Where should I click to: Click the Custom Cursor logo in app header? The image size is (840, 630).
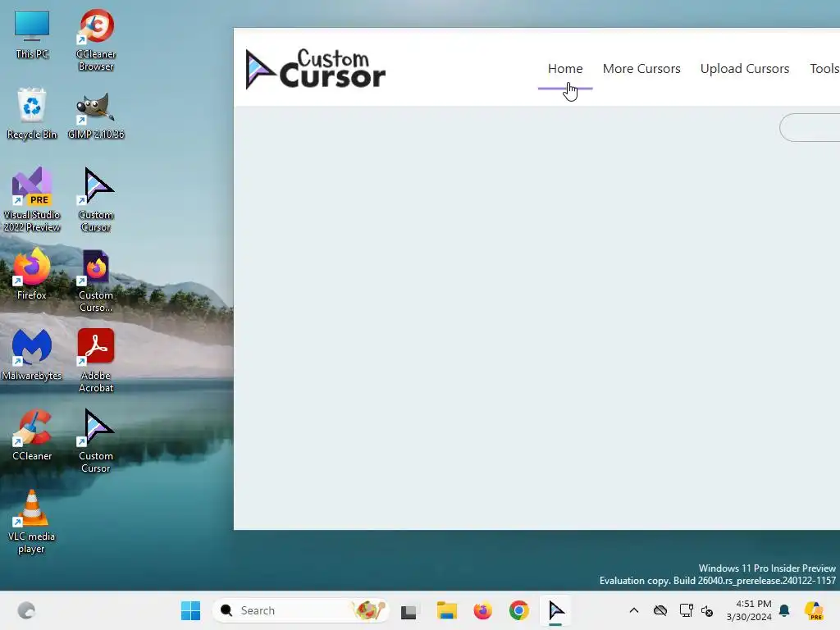tap(315, 69)
